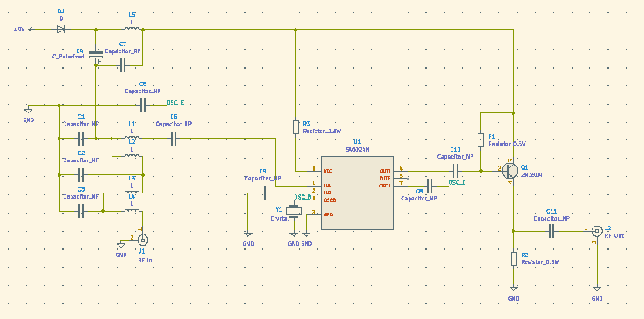Select the C5 capacitor symbol
This screenshot has height=319, width=644.
point(143,105)
